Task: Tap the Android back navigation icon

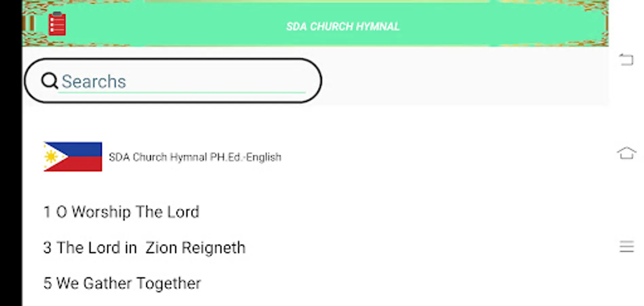Action: click(x=626, y=60)
